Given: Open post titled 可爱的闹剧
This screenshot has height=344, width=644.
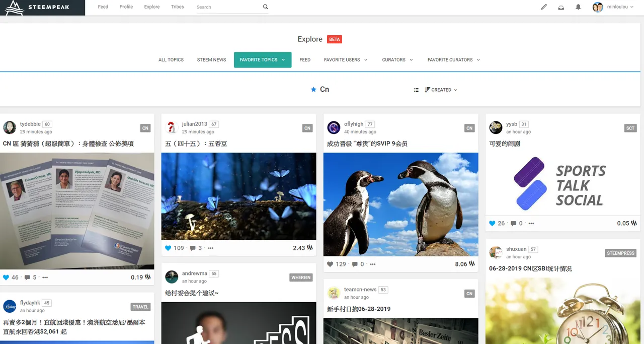Looking at the screenshot, I should [505, 144].
